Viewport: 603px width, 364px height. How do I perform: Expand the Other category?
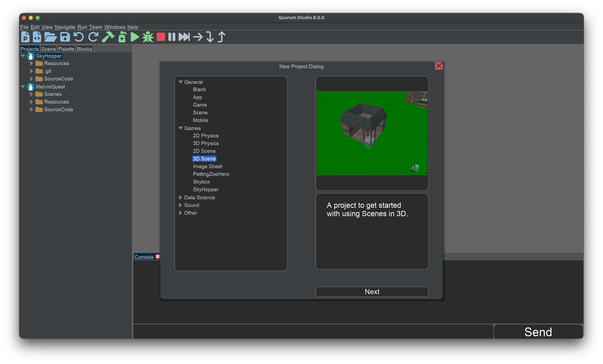(181, 213)
